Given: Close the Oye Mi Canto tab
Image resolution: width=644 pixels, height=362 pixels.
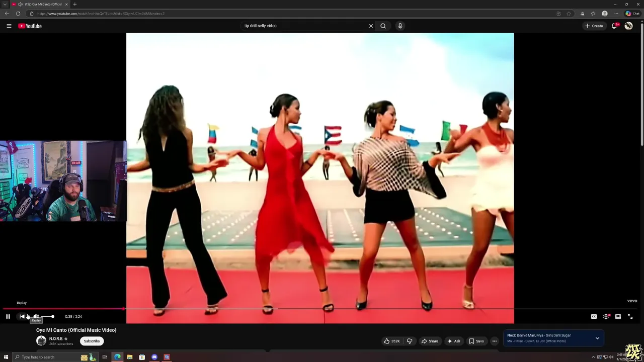Looking at the screenshot, I should [x=66, y=4].
